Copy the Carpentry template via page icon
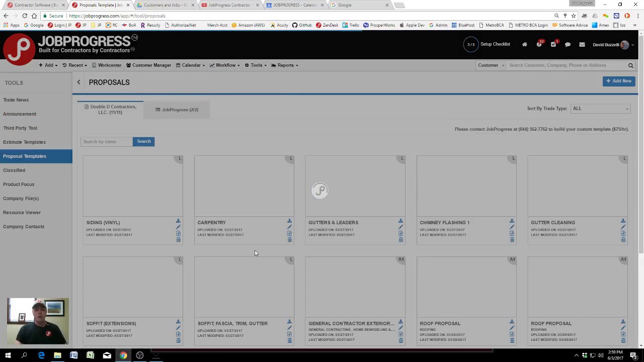Viewport: 644px width, 362px height. [289, 234]
